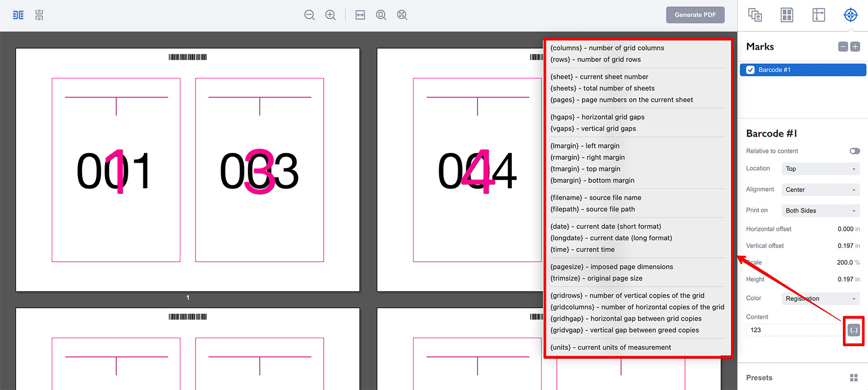Insert the {hgaps} horizontal gaps variable
The width and height of the screenshot is (868, 390).
point(597,117)
